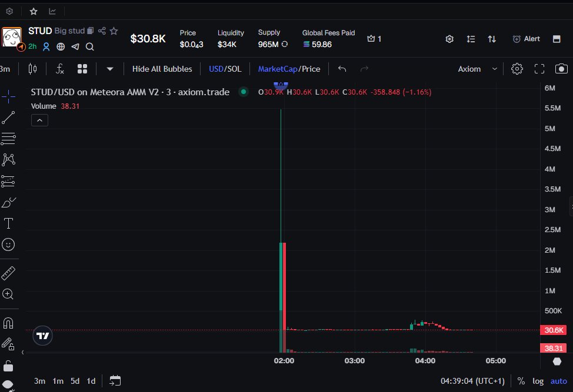Open the indicators fx menu

point(59,69)
